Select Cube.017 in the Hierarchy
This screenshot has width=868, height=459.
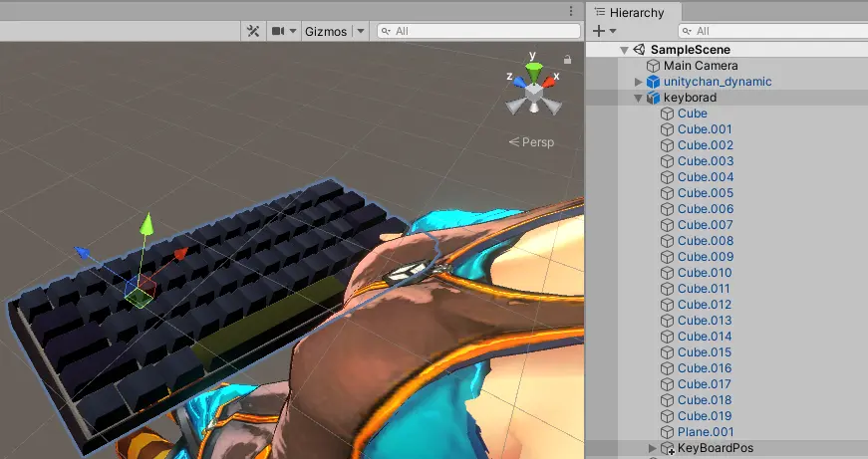coord(705,384)
